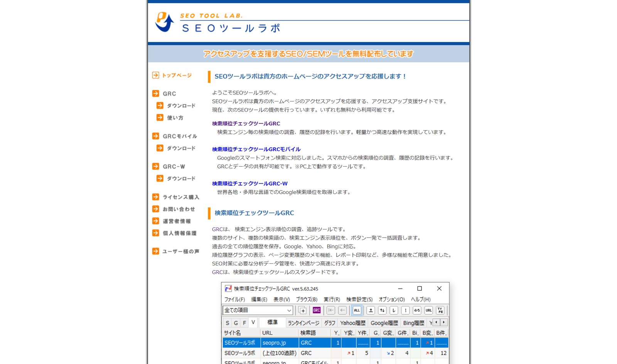This screenshot has height=364, width=617.
Task: Click the 検索語 column header
Action: tap(315, 333)
